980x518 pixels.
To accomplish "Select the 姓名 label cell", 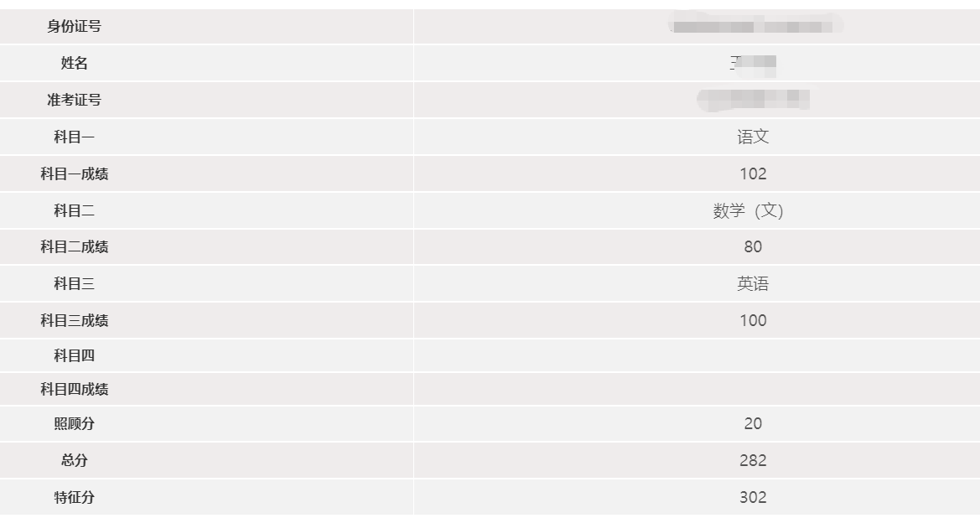I will coord(74,64).
